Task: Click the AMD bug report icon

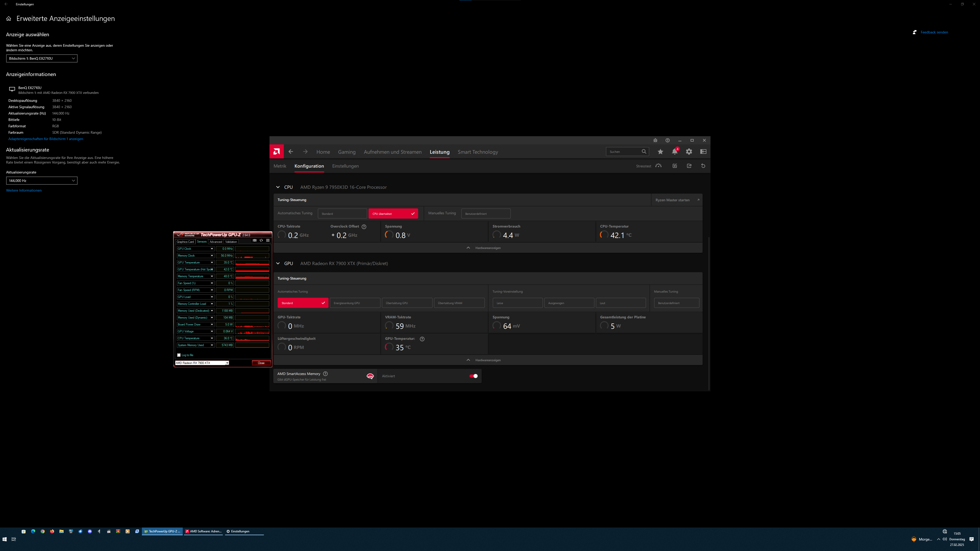Action: click(x=655, y=140)
